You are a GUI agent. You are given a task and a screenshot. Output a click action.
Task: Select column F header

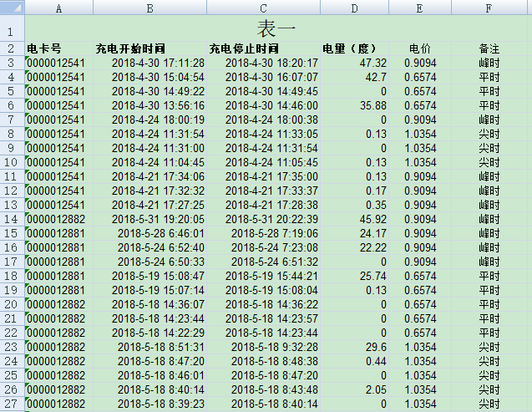pyautogui.click(x=489, y=8)
